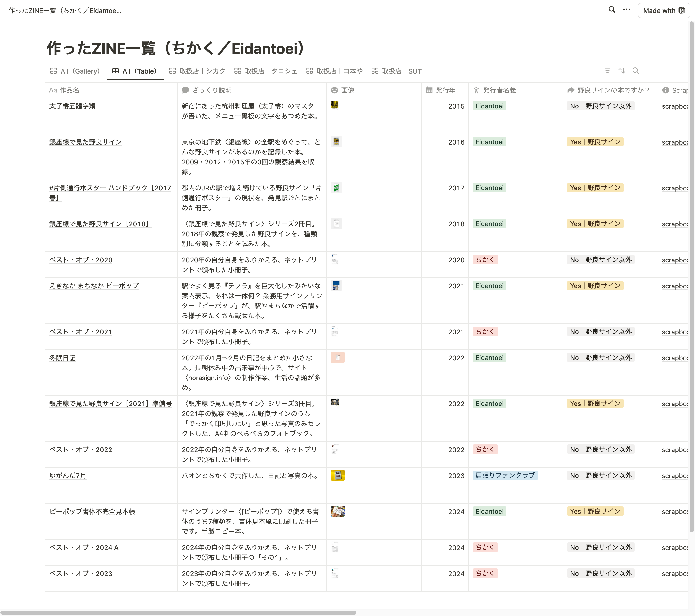This screenshot has width=695, height=616.
Task: Open the three-dots more options menu
Action: pyautogui.click(x=626, y=10)
